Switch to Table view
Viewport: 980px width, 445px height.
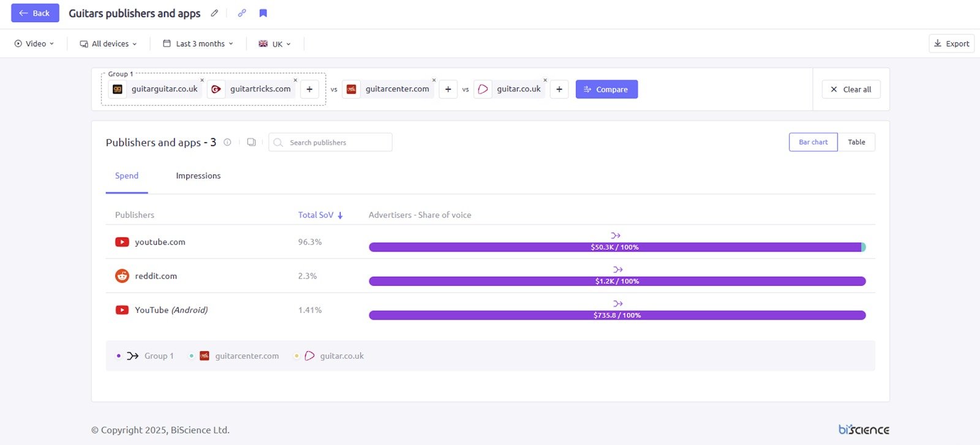pos(856,142)
